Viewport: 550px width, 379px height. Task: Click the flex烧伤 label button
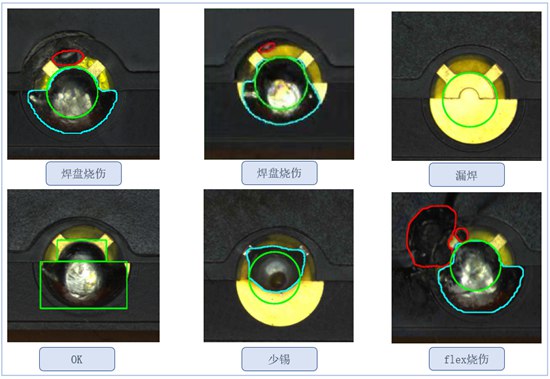[467, 359]
